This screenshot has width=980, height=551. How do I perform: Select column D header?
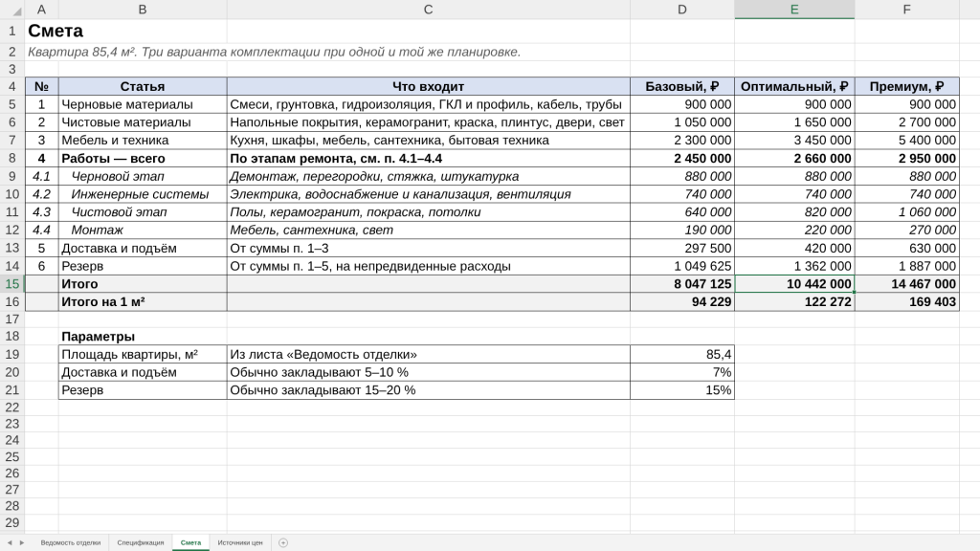tap(681, 10)
